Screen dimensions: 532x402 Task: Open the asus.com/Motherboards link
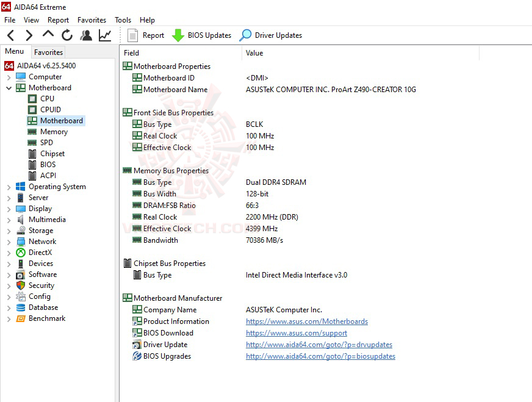[307, 321]
